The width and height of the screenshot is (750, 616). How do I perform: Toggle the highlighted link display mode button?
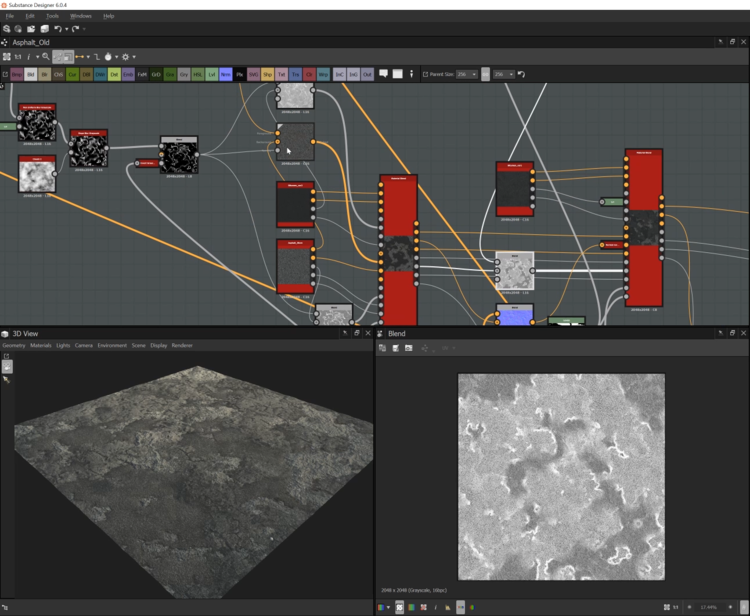tap(57, 57)
